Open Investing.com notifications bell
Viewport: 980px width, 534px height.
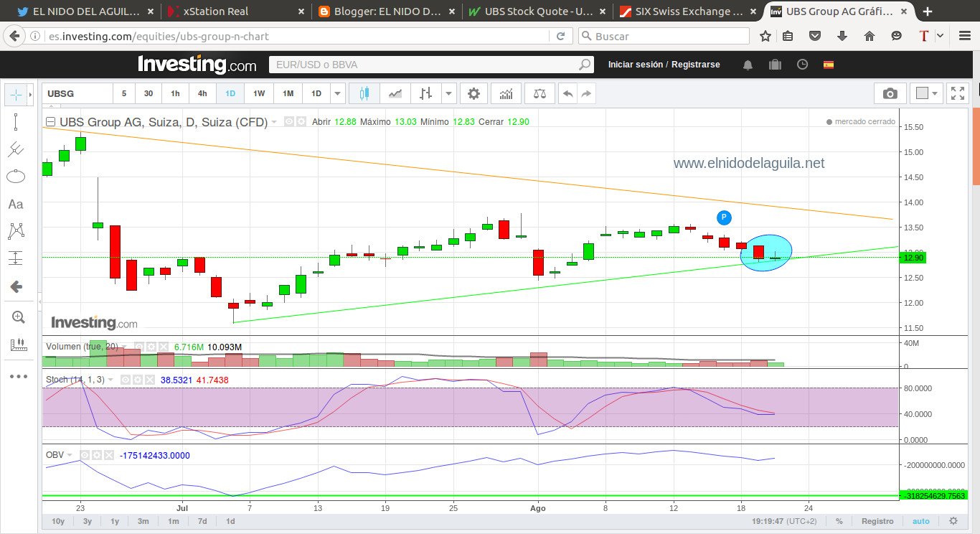[748, 65]
